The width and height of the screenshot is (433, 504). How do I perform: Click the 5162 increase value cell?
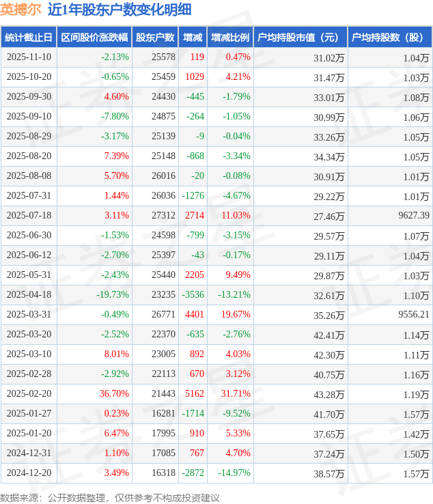tap(195, 394)
